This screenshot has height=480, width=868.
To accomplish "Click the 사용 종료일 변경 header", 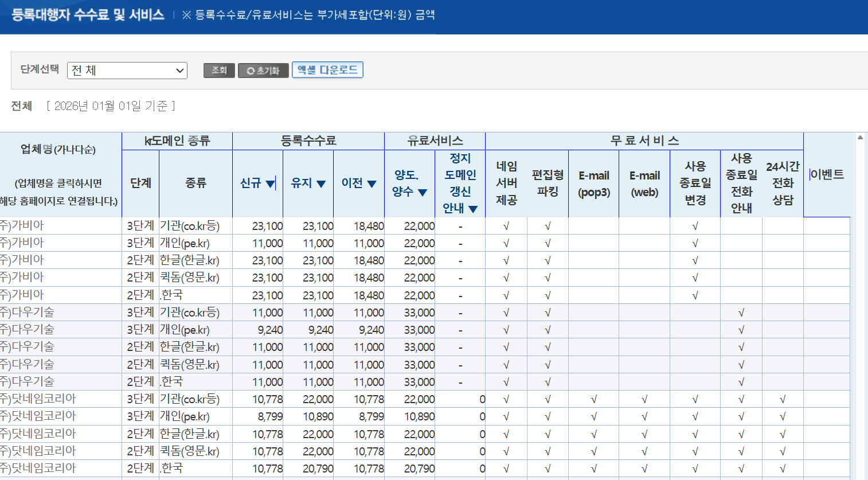I will click(x=695, y=183).
